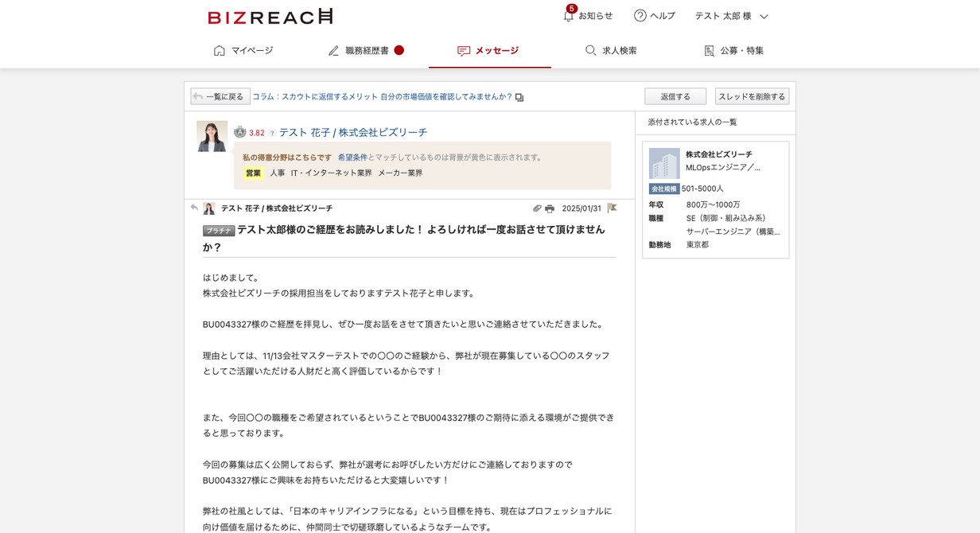980x533 pixels.
Task: Click the お知らせ label
Action: point(596,16)
